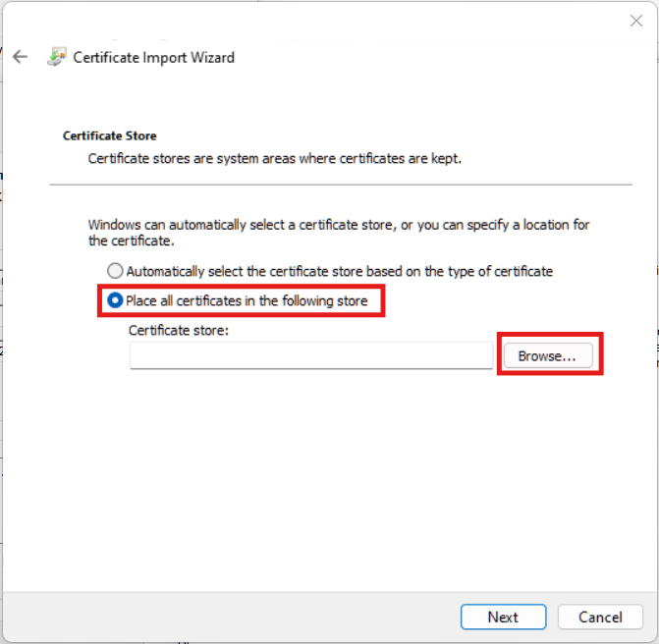Click the 'Certificate Import Wizard' title text

pos(154,57)
